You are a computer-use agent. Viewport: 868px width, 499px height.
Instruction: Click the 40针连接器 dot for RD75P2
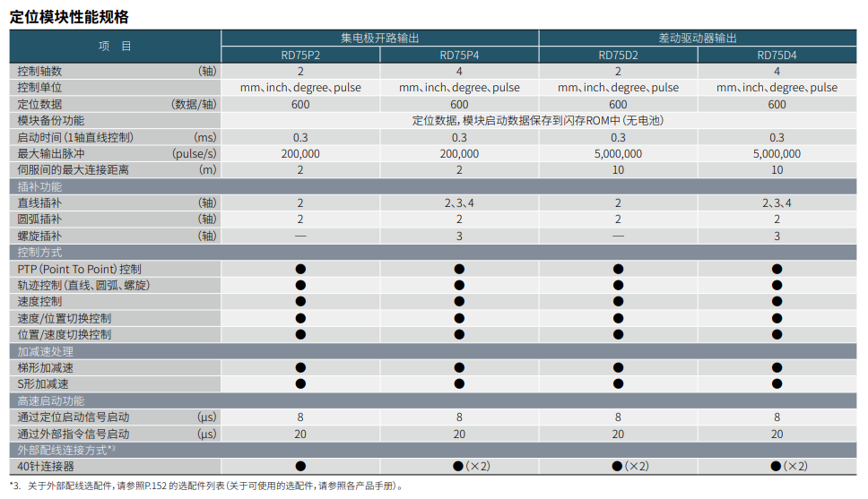coord(300,467)
